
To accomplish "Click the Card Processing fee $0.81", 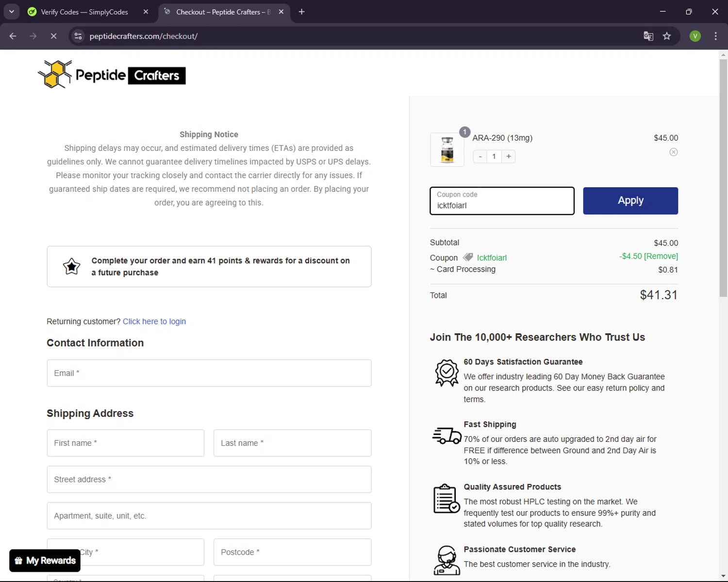I will point(668,270).
